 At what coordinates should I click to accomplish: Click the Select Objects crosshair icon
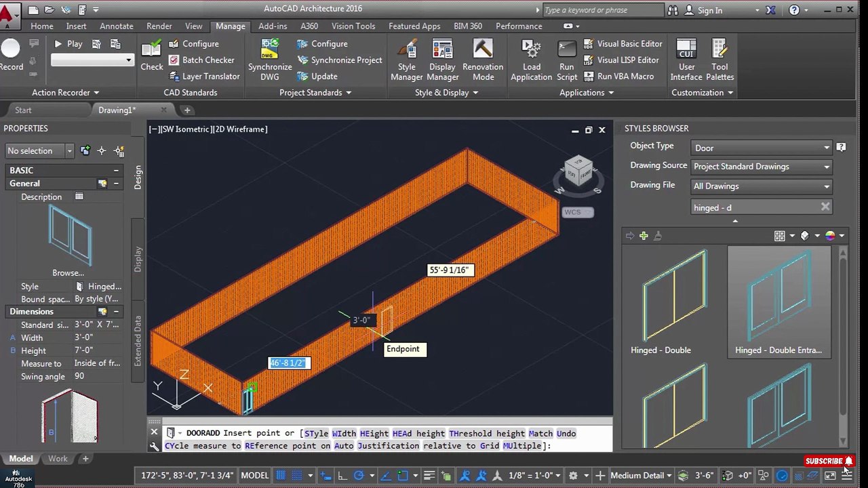pos(102,150)
